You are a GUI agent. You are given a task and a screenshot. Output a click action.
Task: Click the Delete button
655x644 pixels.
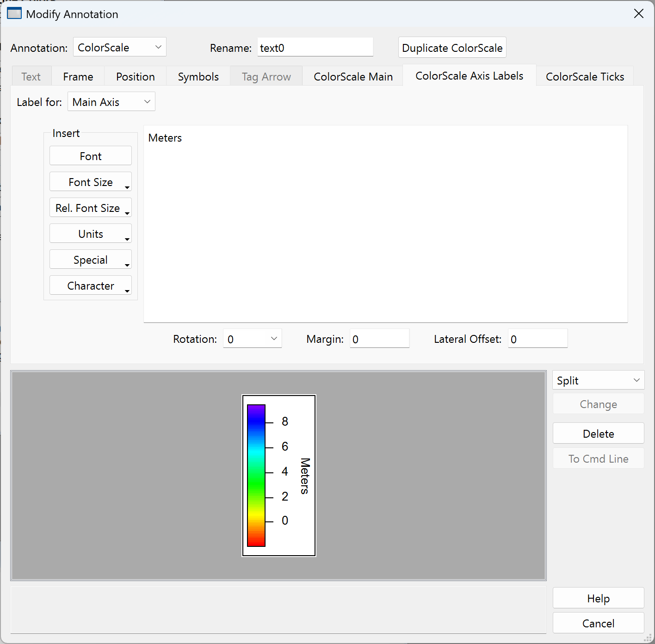click(x=598, y=434)
